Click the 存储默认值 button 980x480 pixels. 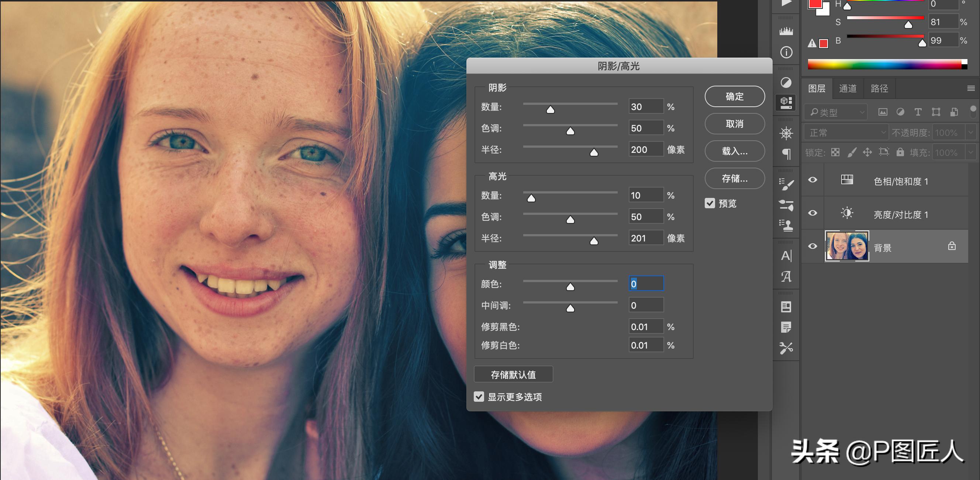coord(513,374)
